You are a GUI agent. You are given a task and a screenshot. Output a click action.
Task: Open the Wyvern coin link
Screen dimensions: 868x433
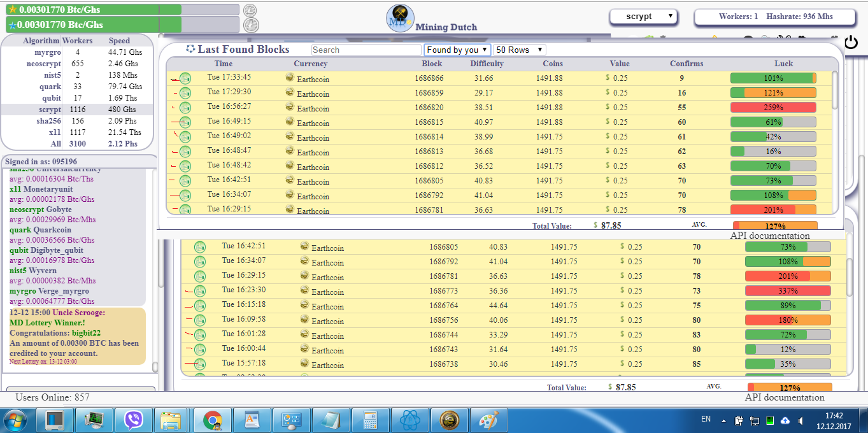[42, 271]
